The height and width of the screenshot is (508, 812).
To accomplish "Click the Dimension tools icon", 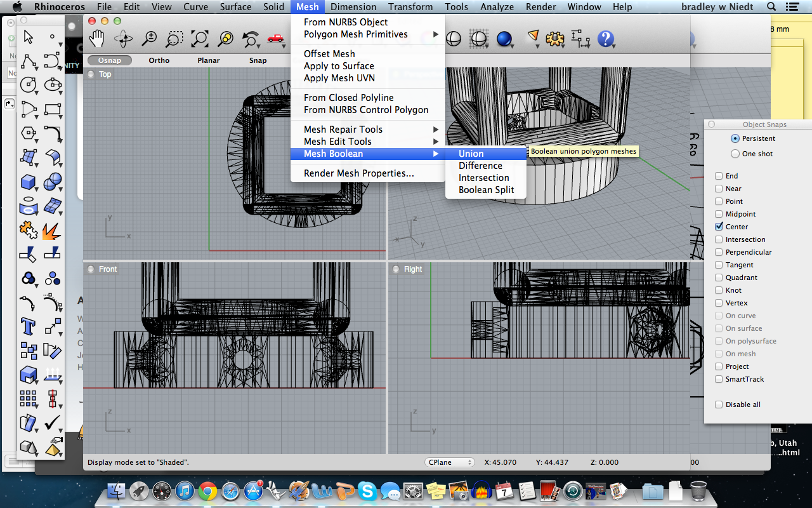I will 580,39.
